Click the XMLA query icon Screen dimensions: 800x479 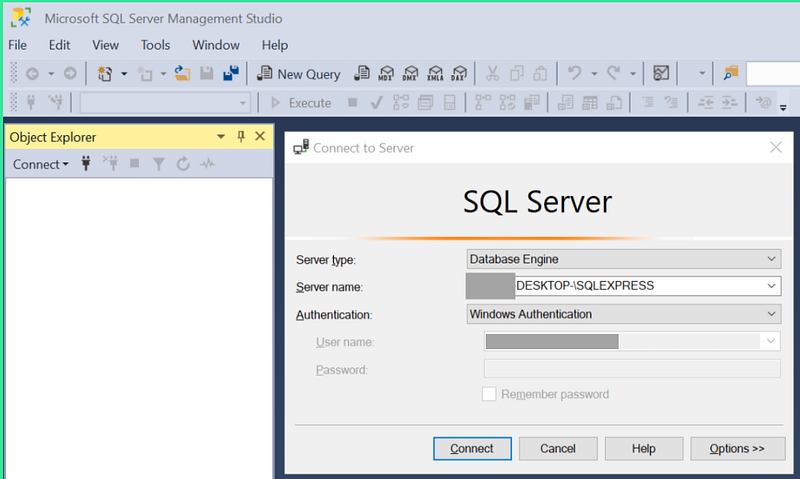pyautogui.click(x=435, y=74)
